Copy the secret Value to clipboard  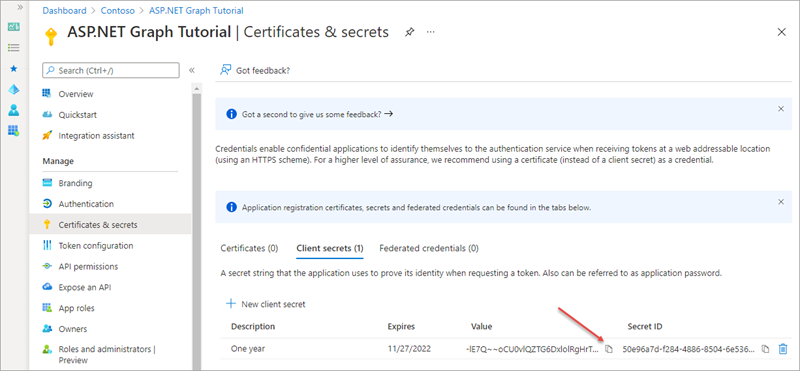click(x=608, y=349)
